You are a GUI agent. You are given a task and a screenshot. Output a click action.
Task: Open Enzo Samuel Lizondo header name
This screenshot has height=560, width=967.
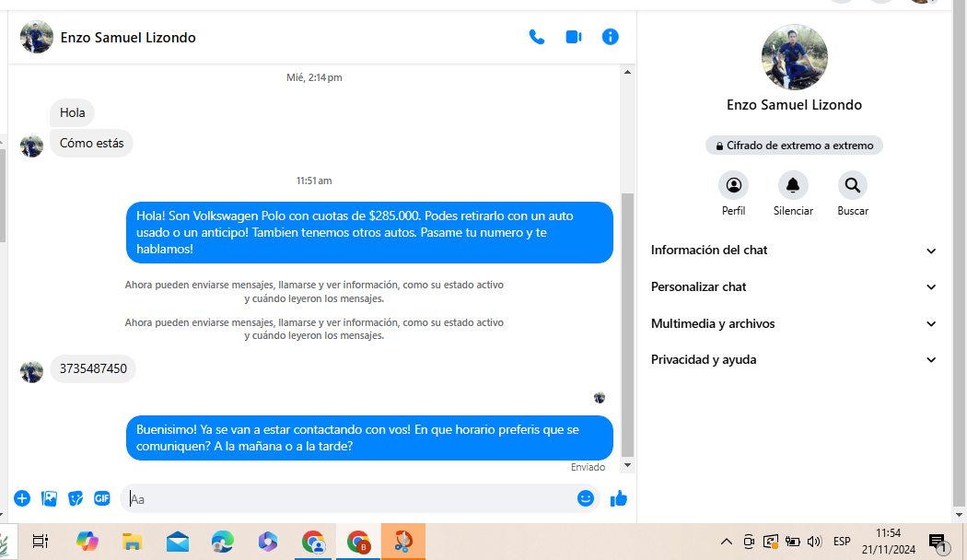click(128, 38)
